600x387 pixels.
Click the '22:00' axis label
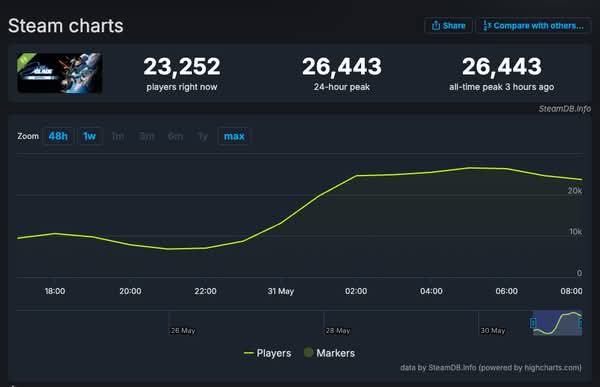(205, 291)
